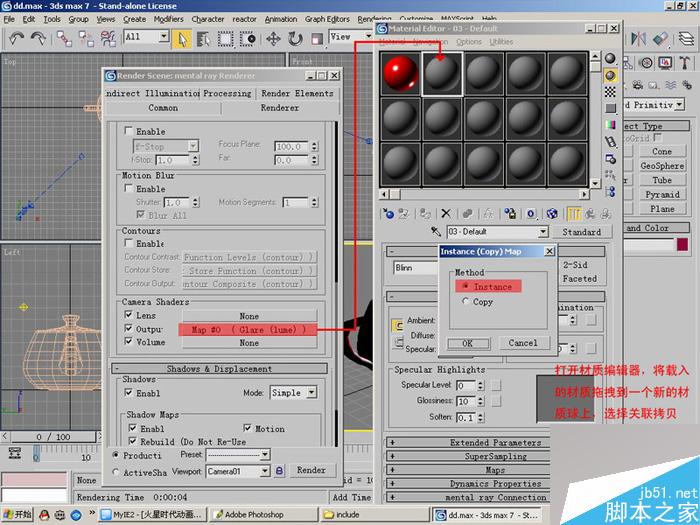Image resolution: width=700 pixels, height=525 pixels.
Task: Toggle Window/Crossing selection mode
Action: pyautogui.click(x=247, y=39)
